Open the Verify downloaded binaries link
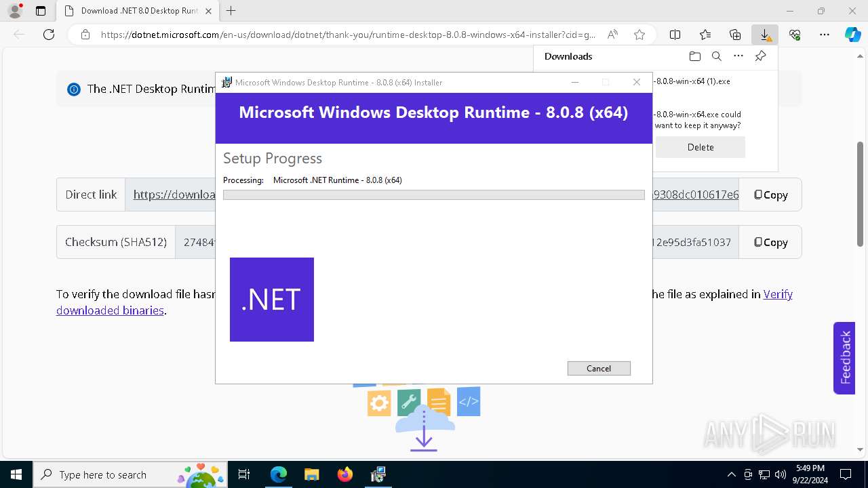The image size is (868, 488). point(778,294)
